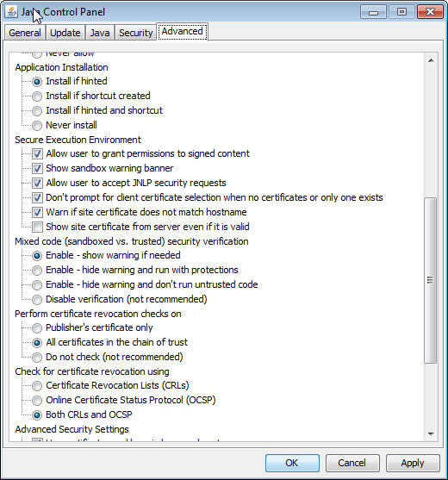Click the OK button
This screenshot has width=448, height=480.
point(292,463)
